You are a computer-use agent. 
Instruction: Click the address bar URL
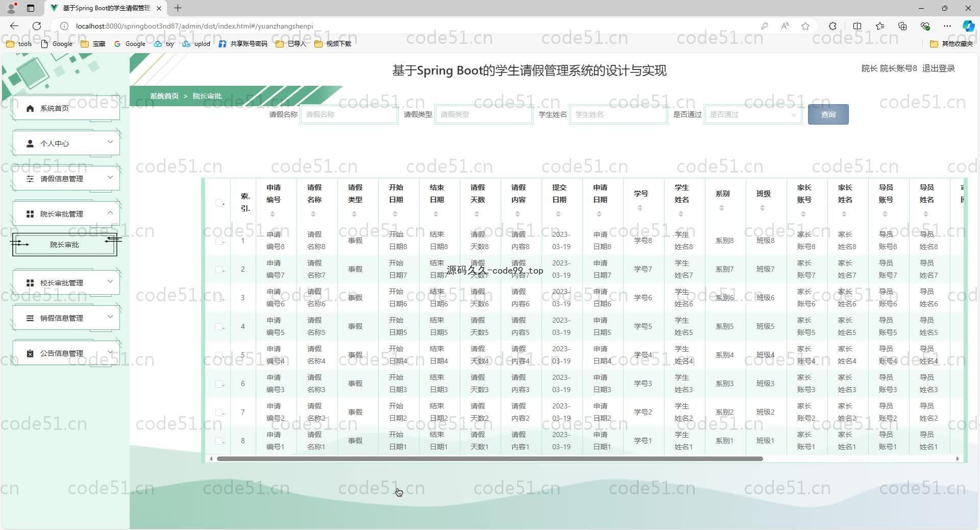pyautogui.click(x=194, y=26)
